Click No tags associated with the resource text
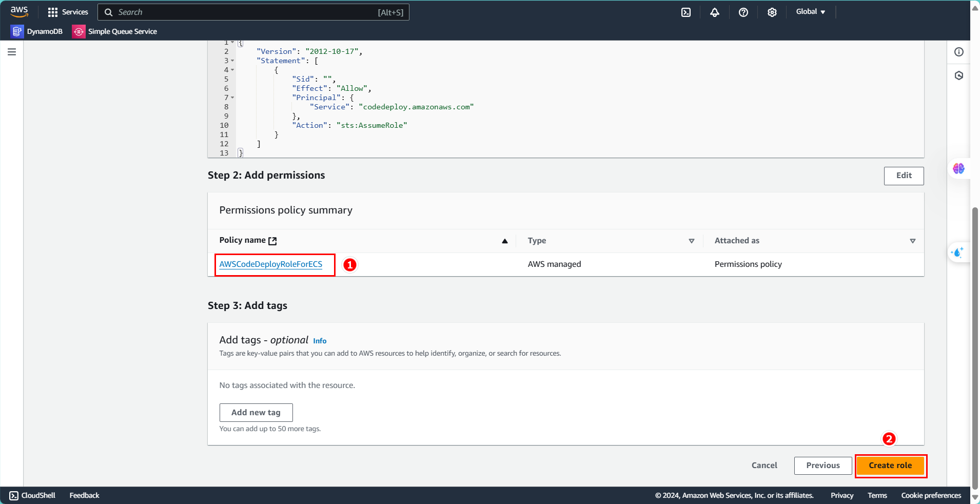Screen dimensions: 980x504 pyautogui.click(x=287, y=385)
